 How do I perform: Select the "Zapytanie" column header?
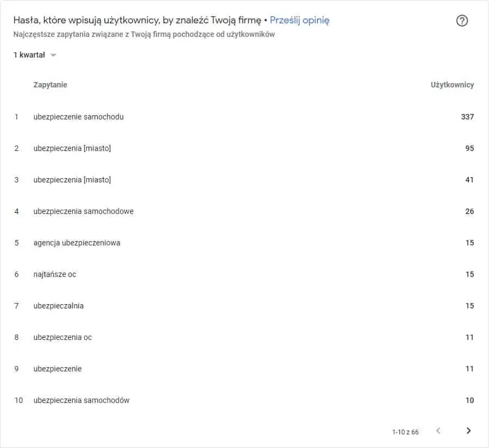(50, 85)
